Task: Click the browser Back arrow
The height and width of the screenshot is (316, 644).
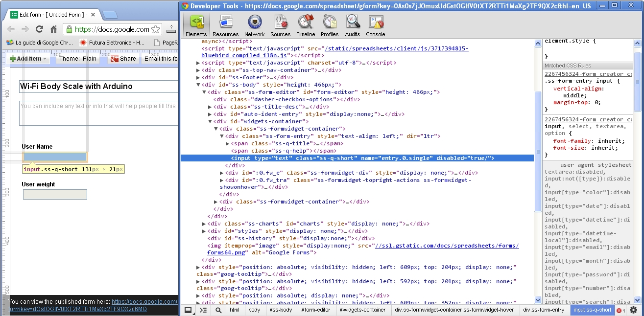Action: (x=10, y=29)
